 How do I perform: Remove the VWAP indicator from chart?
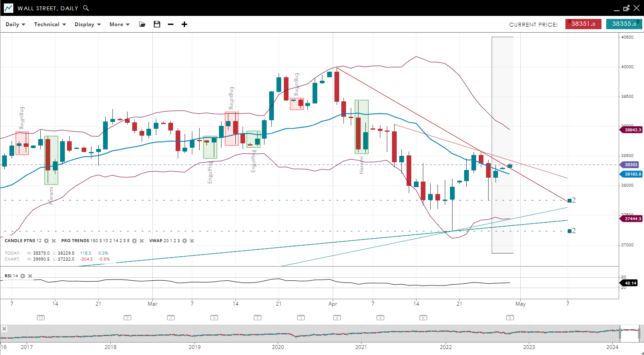[x=192, y=241]
